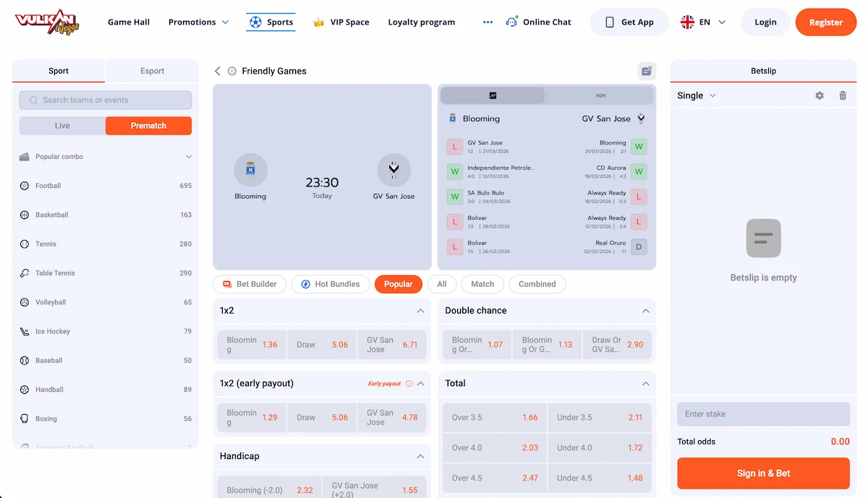Collapse the Double chance market section
Image resolution: width=868 pixels, height=498 pixels.
tap(645, 311)
